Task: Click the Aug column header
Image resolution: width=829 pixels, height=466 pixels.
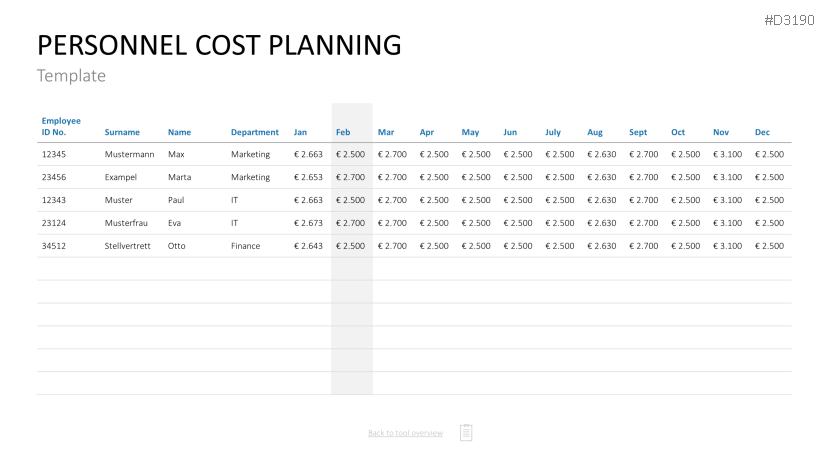Action: [595, 132]
